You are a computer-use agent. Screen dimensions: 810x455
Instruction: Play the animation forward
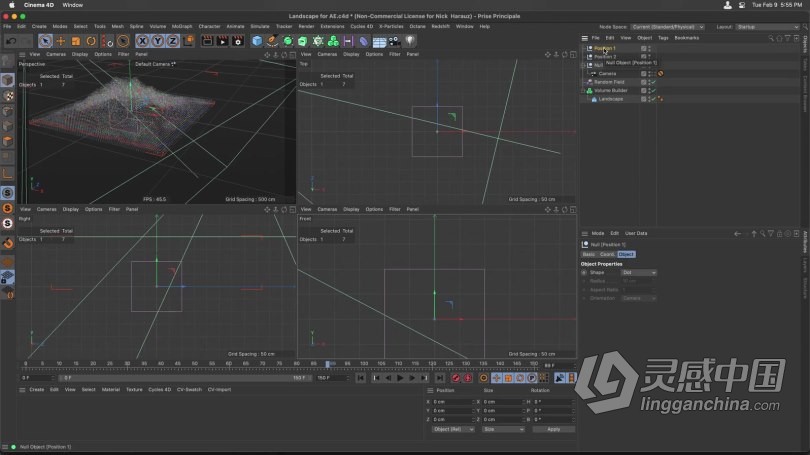point(400,379)
